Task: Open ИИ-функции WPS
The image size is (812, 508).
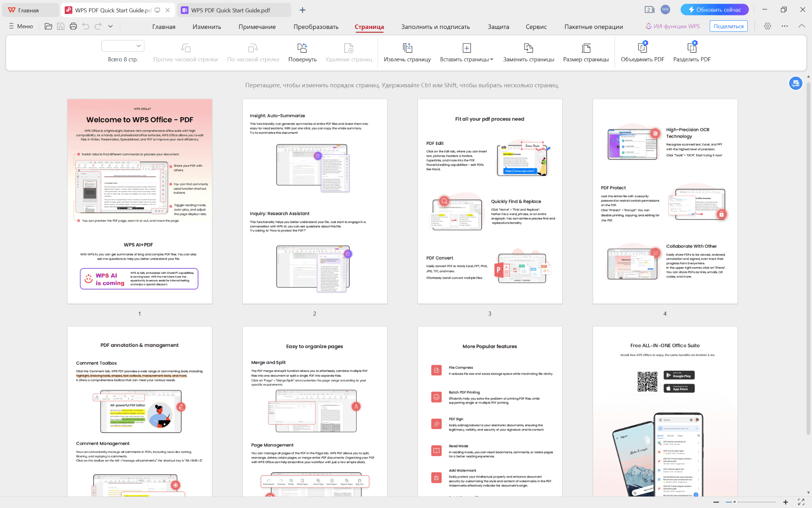Action: [673, 26]
